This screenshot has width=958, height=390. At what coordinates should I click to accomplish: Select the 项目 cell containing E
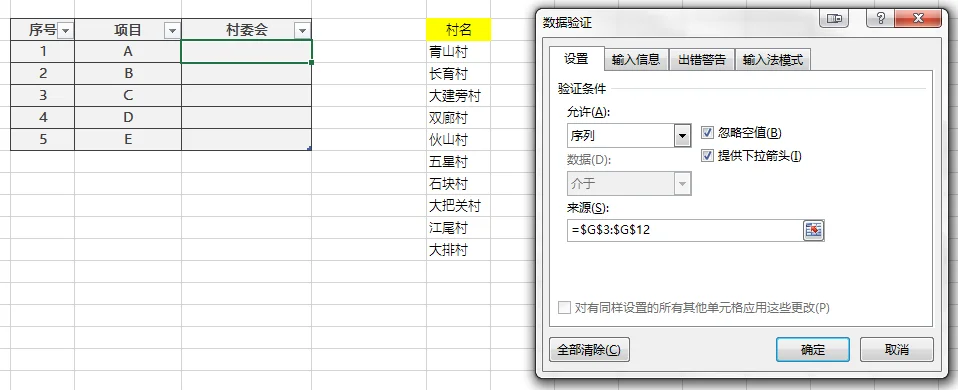click(128, 139)
